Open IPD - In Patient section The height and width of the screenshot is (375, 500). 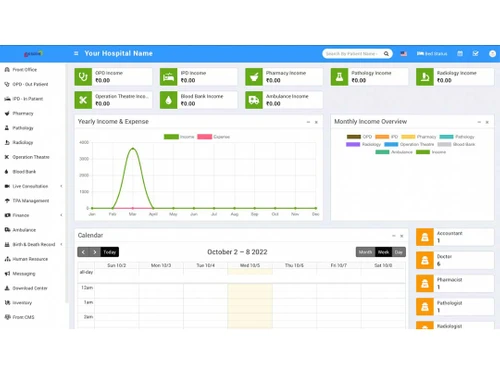click(x=24, y=99)
